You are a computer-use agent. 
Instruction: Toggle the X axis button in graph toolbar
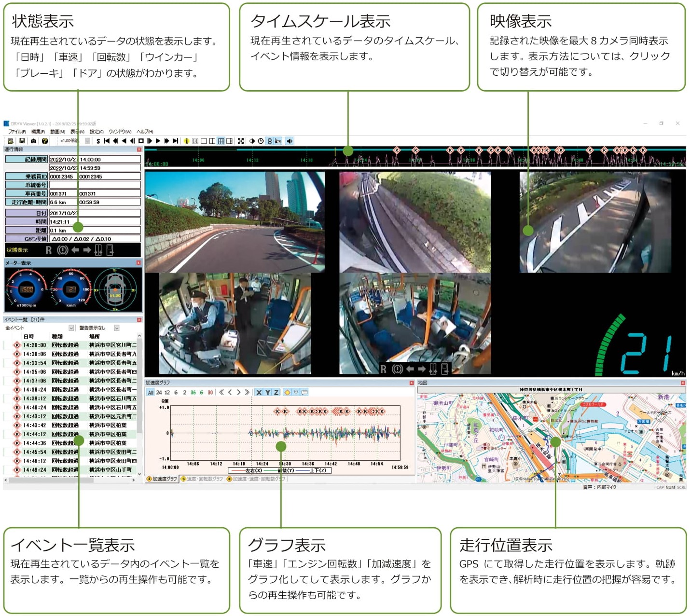[x=259, y=393]
